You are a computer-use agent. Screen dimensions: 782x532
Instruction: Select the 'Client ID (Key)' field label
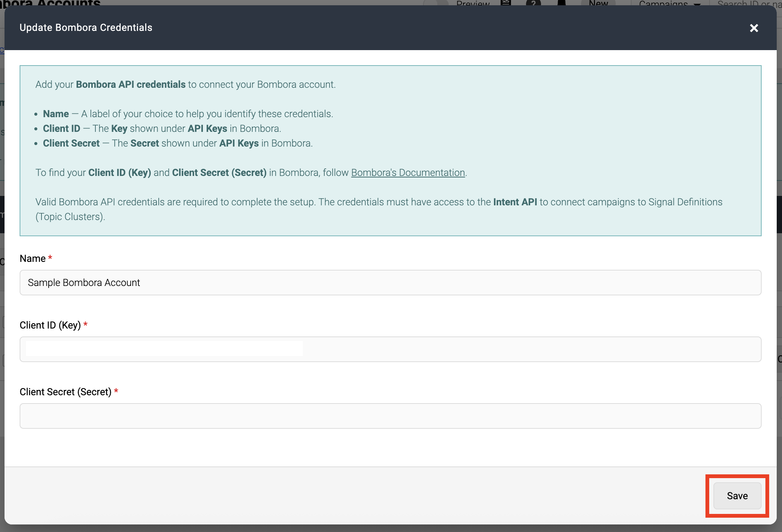pos(50,325)
